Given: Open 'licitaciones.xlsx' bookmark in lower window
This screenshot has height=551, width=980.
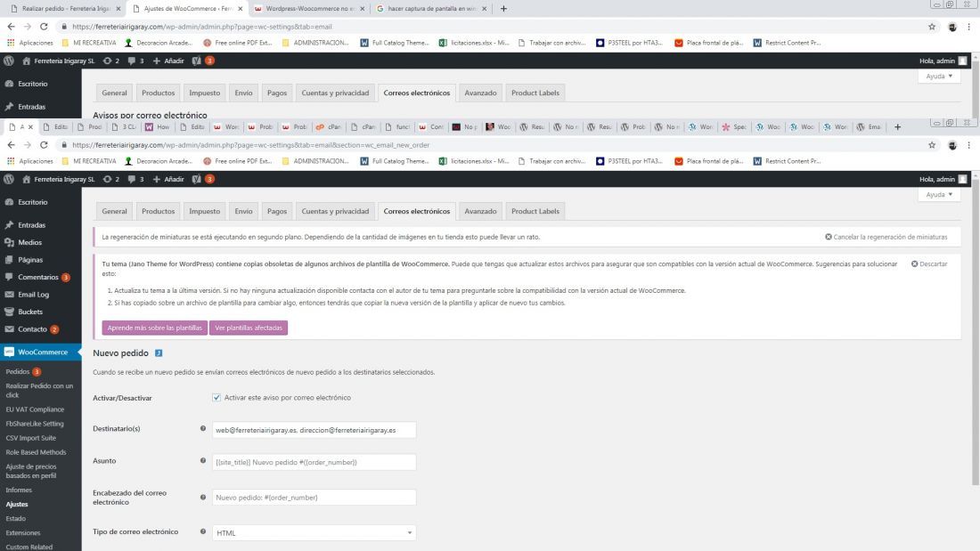Looking at the screenshot, I should [474, 161].
